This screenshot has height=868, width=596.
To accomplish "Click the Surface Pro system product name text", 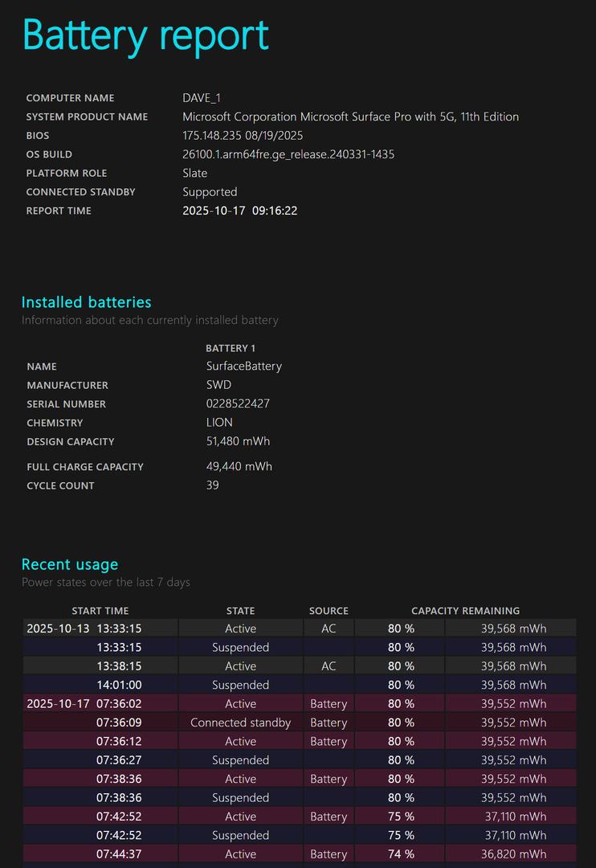I will [350, 117].
